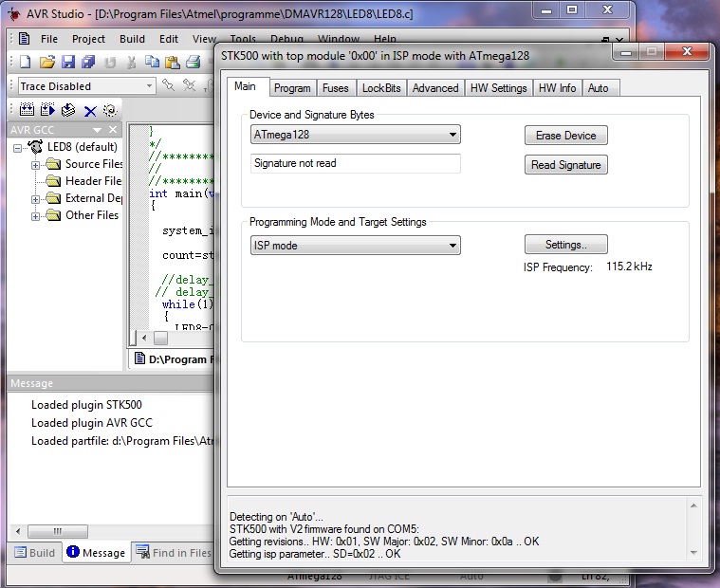
Task: Select the Header Files folder
Action: pos(93,181)
